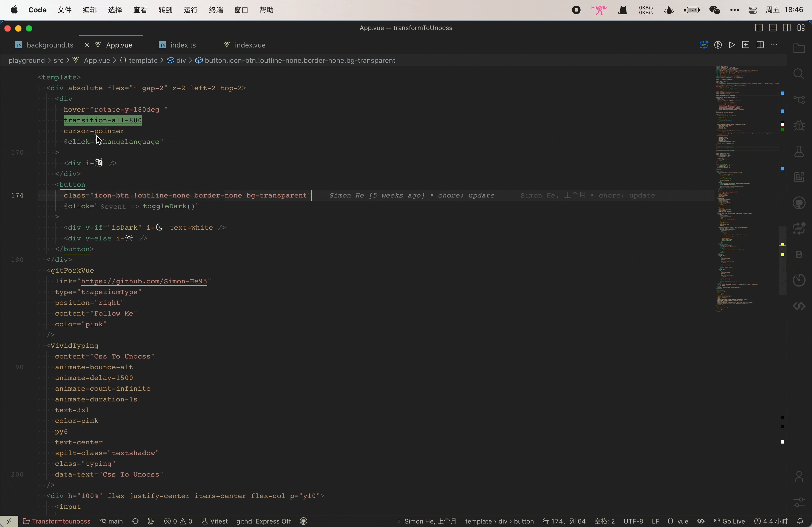Toggle the bottom panel layout button
Image resolution: width=812 pixels, height=527 pixels.
[773, 28]
